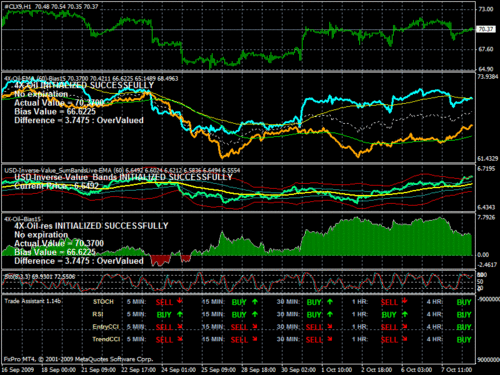This screenshot has width=500, height=375.
Task: Click the RSI 5 MIN green up arrow
Action: click(180, 314)
